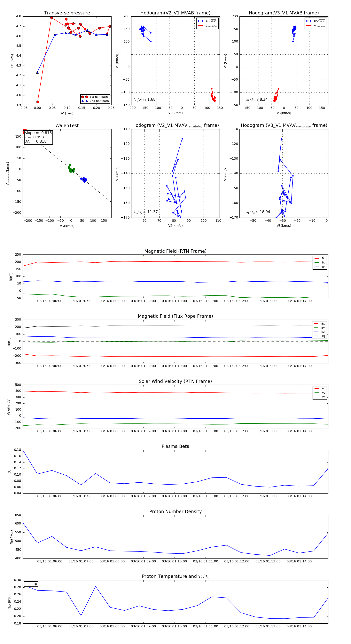The width and height of the screenshot is (351, 644).
Task: Select the "Bx'" legend entry
Action: [320, 324]
